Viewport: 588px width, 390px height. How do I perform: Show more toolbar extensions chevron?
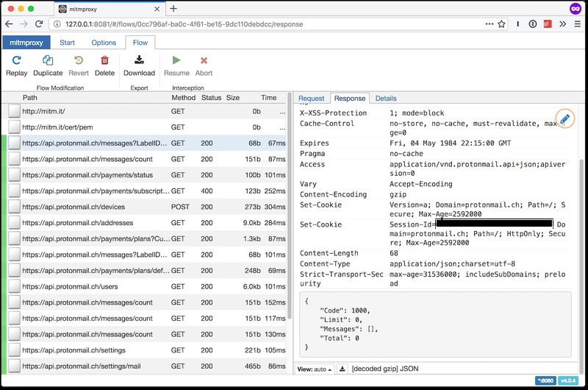point(562,24)
